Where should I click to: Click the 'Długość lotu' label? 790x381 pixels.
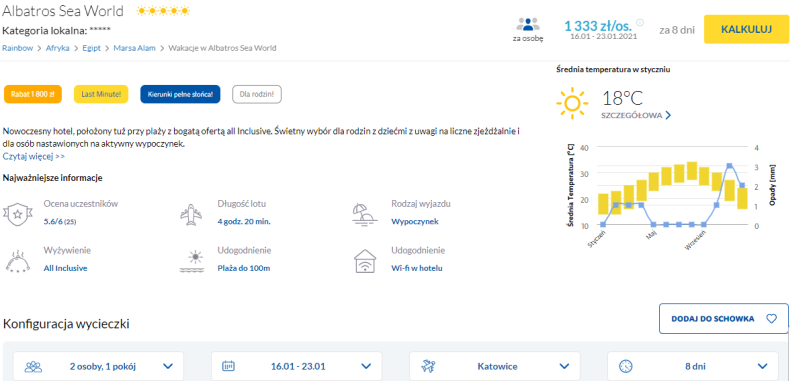click(x=242, y=204)
